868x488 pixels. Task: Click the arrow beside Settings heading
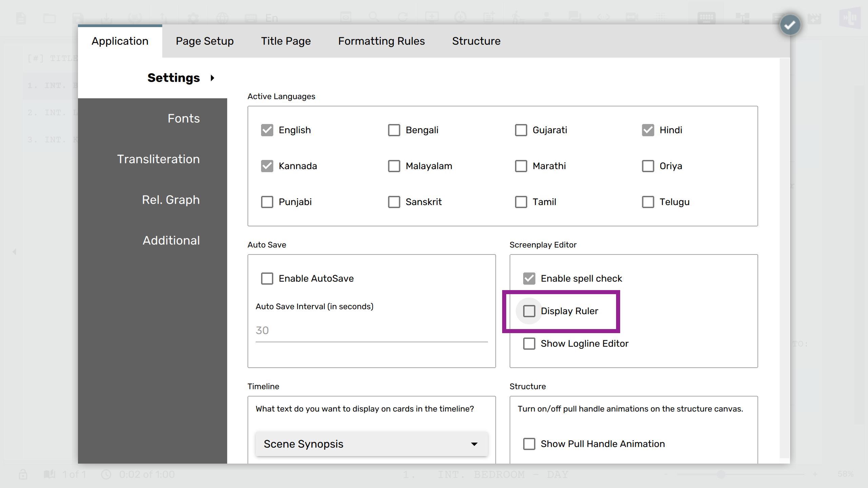(213, 78)
